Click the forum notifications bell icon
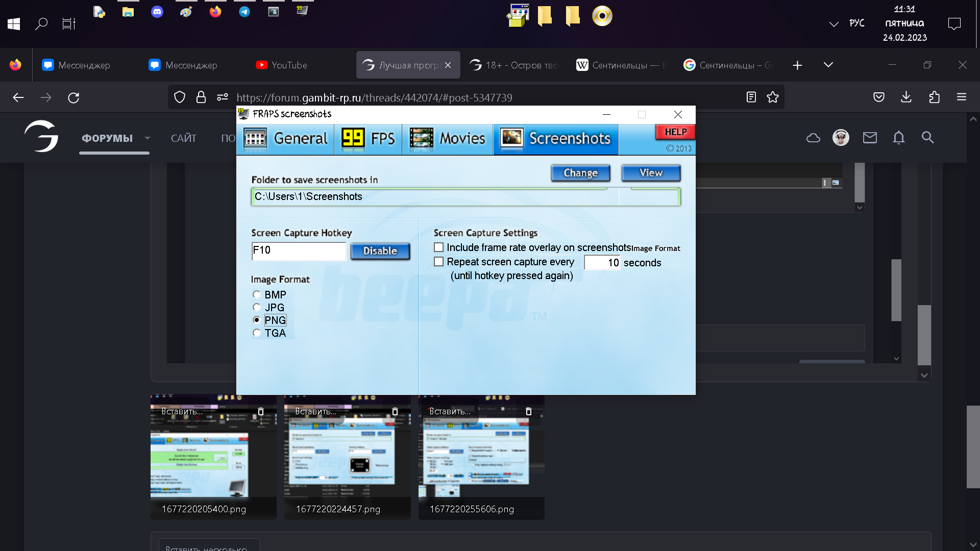The image size is (980, 551). (898, 137)
